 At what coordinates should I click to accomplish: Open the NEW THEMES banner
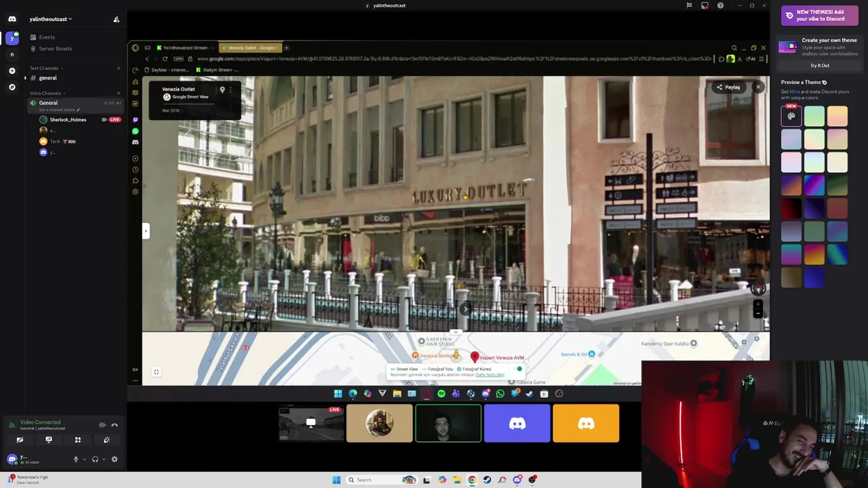820,15
